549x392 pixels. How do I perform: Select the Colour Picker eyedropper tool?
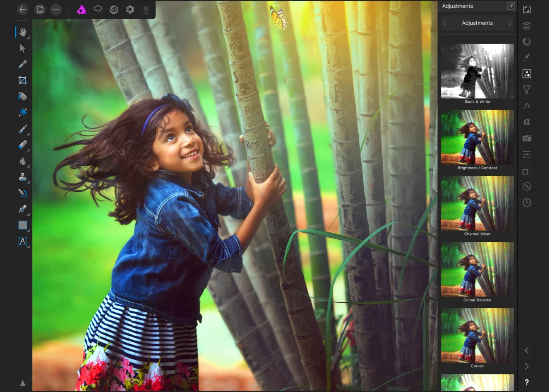pyautogui.click(x=23, y=64)
